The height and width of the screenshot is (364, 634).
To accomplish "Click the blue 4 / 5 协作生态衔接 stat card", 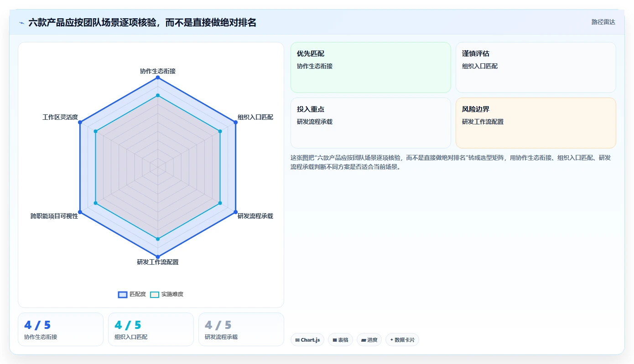I will point(61,329).
